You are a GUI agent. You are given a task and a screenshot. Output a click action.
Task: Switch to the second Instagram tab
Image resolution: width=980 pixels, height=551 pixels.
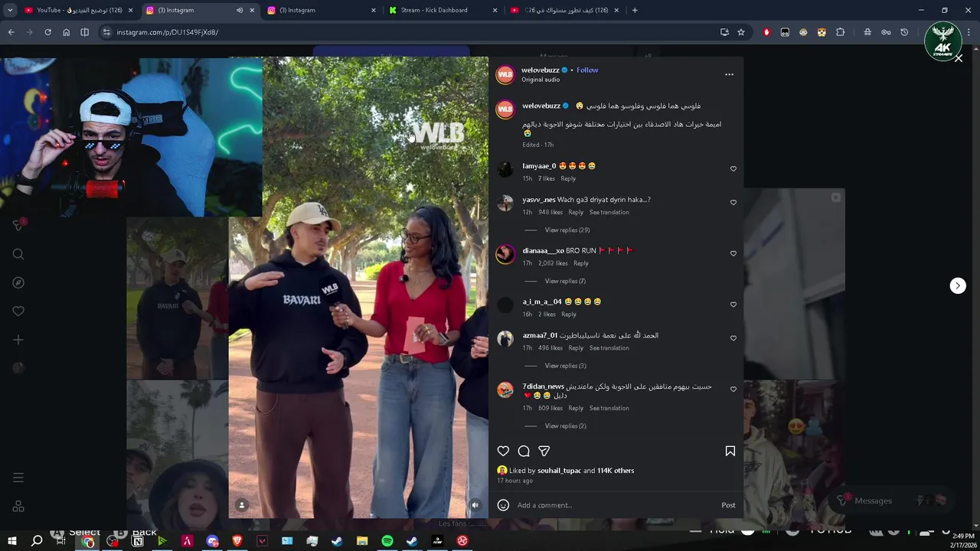point(322,10)
